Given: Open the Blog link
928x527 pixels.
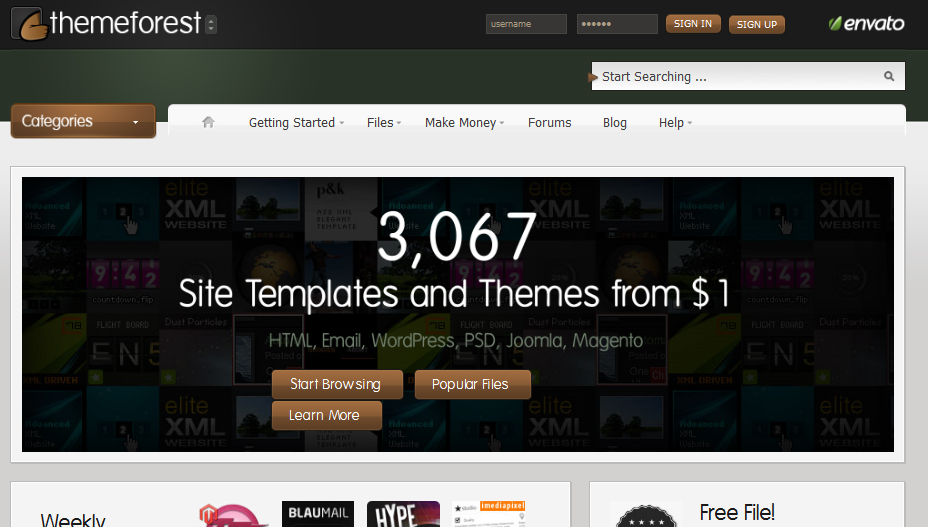Looking at the screenshot, I should coord(614,123).
